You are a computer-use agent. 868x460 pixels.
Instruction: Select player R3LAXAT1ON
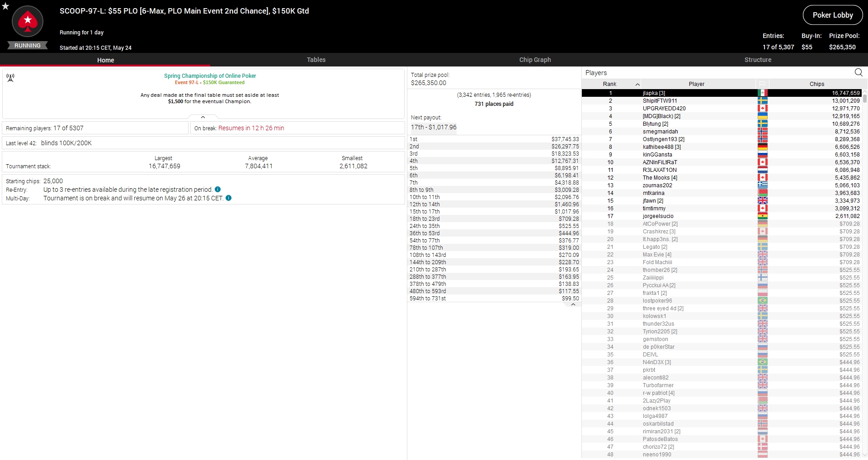coord(722,170)
